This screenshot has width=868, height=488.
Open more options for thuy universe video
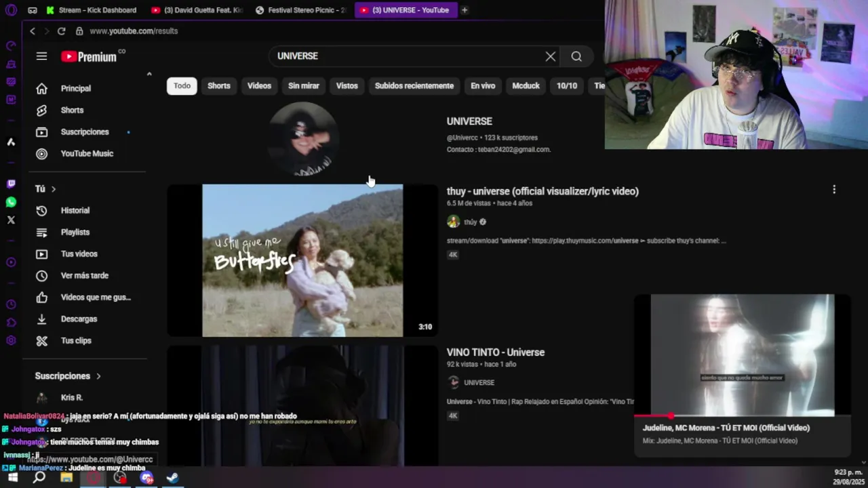[x=834, y=190]
